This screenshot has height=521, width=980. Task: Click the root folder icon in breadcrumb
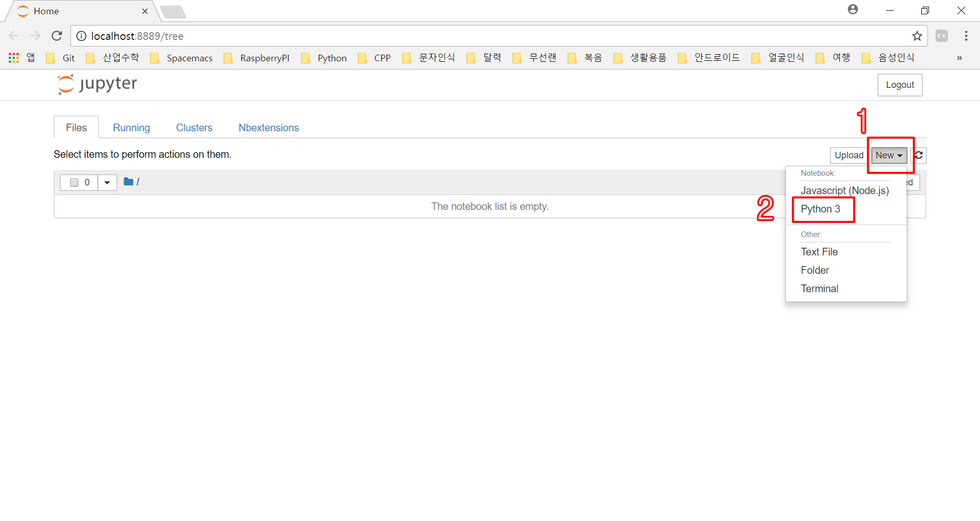[128, 182]
